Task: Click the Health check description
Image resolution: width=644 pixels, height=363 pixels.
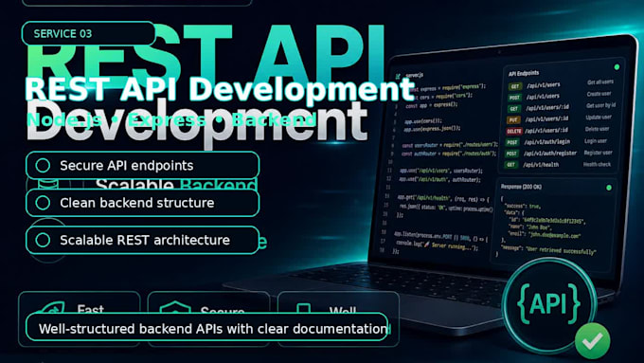Action: pyautogui.click(x=597, y=164)
